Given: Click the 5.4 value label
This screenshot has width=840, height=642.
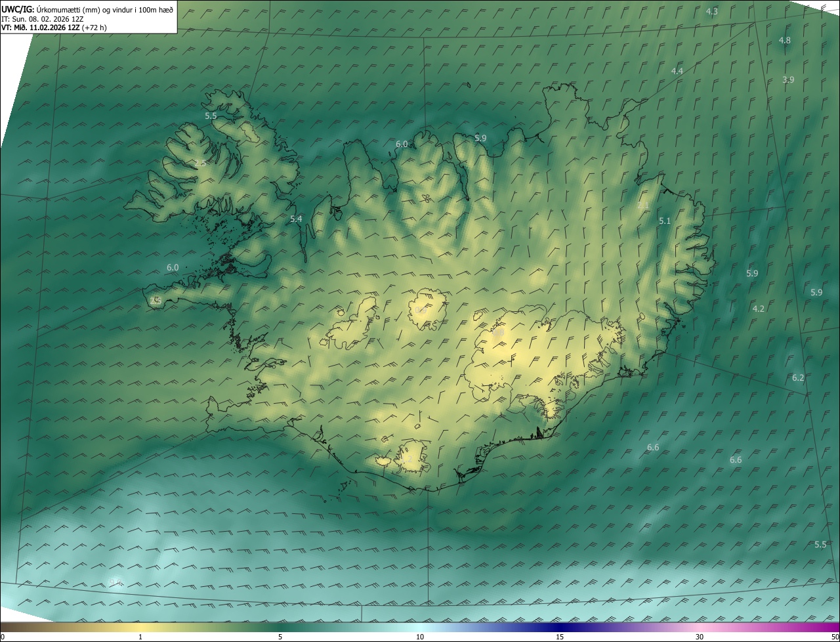Looking at the screenshot, I should [296, 219].
